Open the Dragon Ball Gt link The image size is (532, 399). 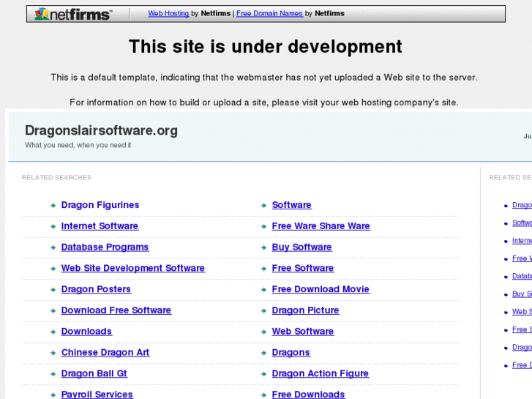click(94, 373)
